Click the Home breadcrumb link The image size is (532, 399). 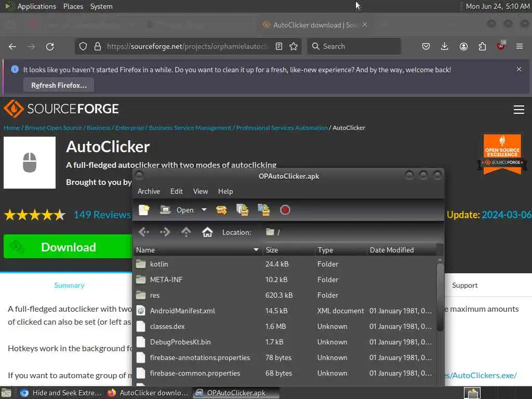(x=12, y=128)
